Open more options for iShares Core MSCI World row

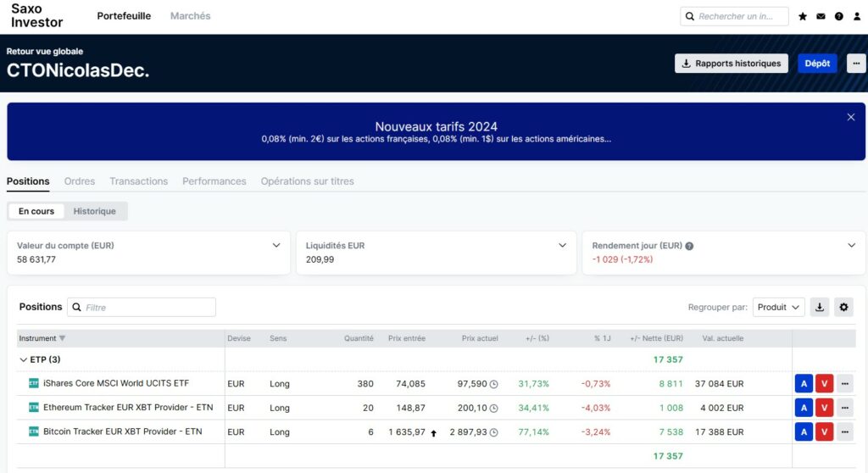tap(845, 383)
